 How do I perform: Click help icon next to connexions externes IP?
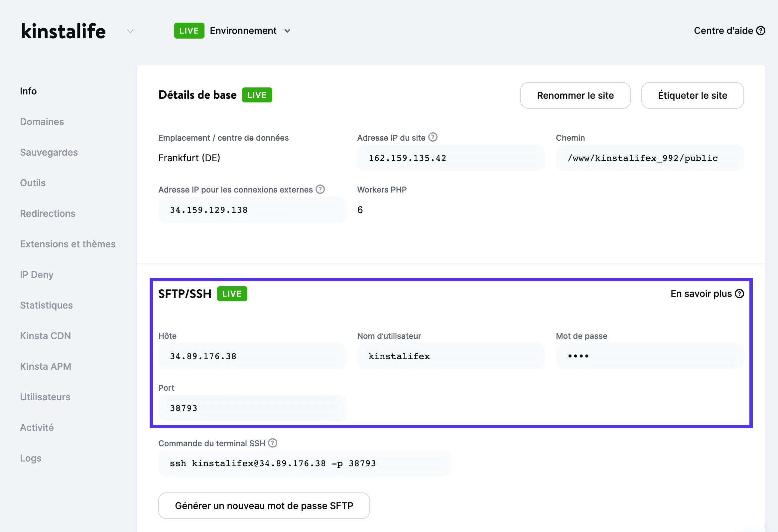321,189
